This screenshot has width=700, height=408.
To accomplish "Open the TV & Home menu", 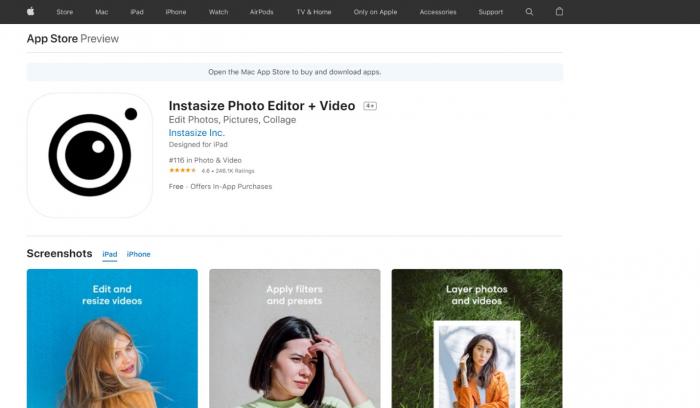I will point(314,12).
